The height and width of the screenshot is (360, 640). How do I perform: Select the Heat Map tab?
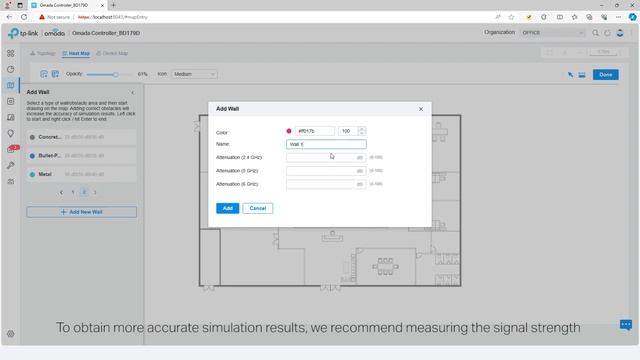pos(76,53)
